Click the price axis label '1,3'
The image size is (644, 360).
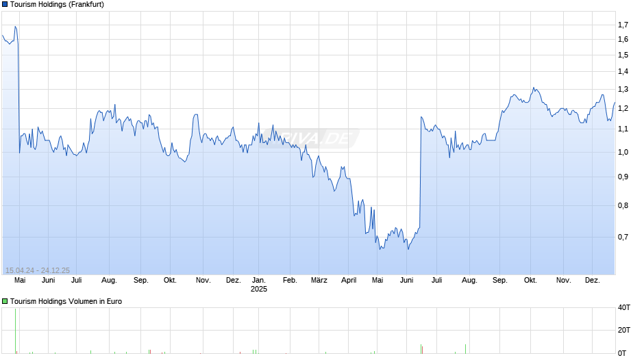(623, 90)
